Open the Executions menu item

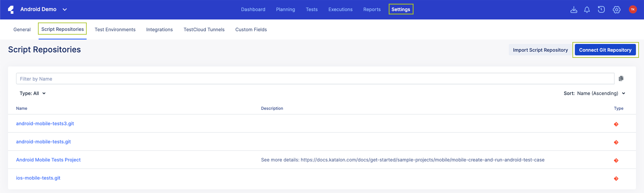[340, 9]
